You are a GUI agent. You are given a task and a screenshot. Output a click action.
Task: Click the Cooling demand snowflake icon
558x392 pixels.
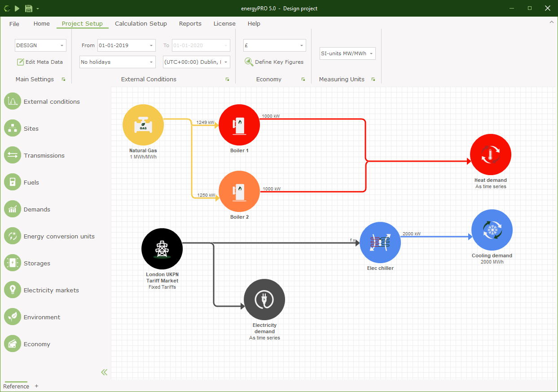[492, 230]
